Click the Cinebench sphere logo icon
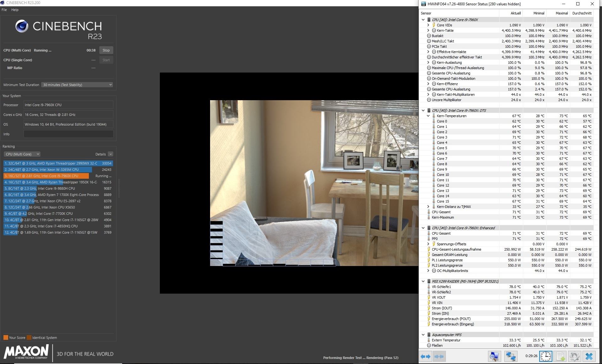Screen dimensions: 602x364 click(x=22, y=26)
